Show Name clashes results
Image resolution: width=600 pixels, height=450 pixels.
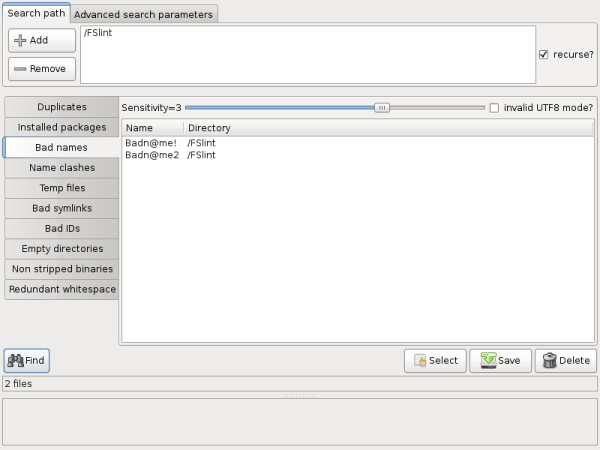point(61,168)
